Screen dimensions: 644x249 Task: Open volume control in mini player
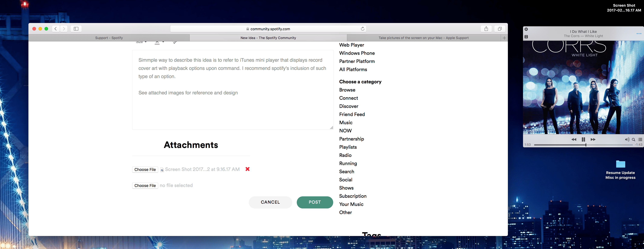pos(627,139)
